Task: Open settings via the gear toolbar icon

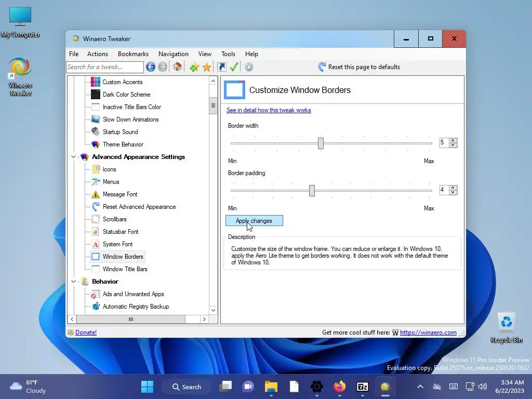Action: coord(249,67)
